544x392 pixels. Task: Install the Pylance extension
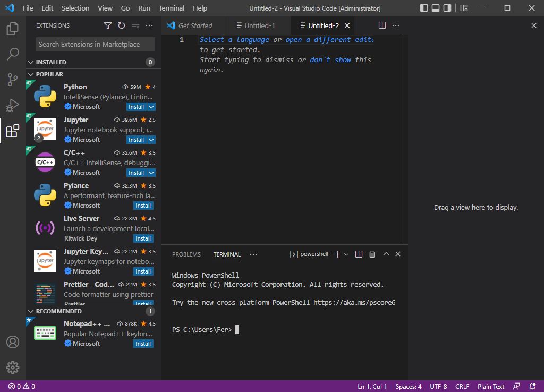pos(143,206)
